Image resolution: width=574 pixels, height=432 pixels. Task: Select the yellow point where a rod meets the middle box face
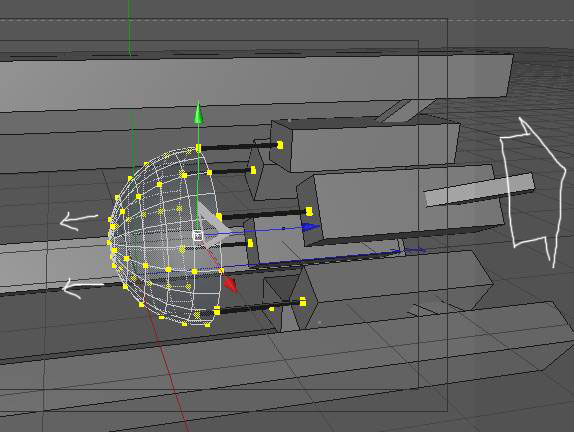[x=309, y=212]
